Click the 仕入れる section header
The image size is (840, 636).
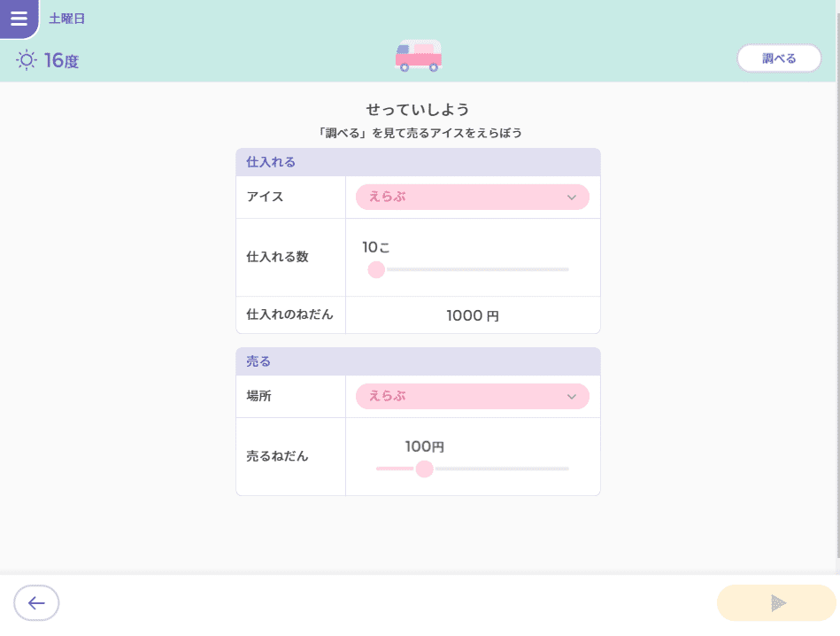(418, 162)
